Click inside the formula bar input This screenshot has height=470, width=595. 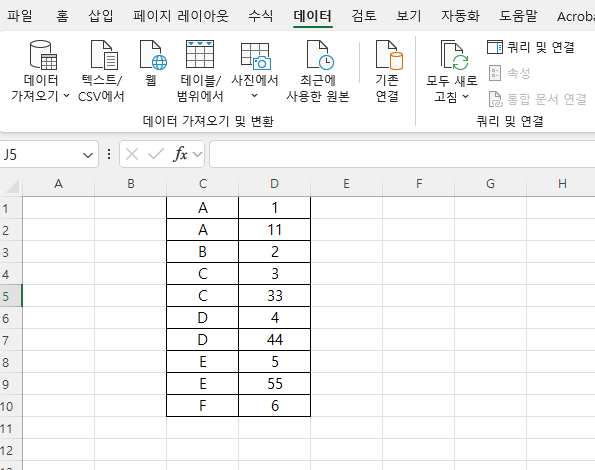click(402, 154)
